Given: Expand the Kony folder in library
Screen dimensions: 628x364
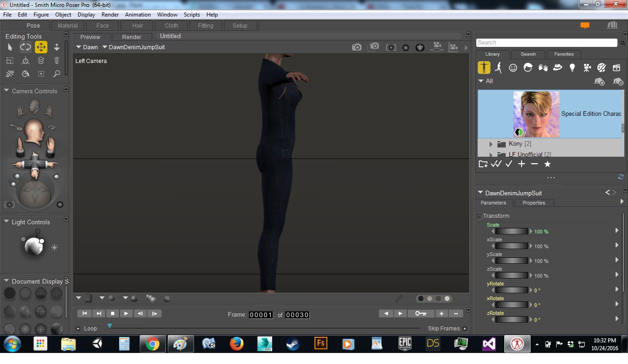Looking at the screenshot, I should 491,144.
